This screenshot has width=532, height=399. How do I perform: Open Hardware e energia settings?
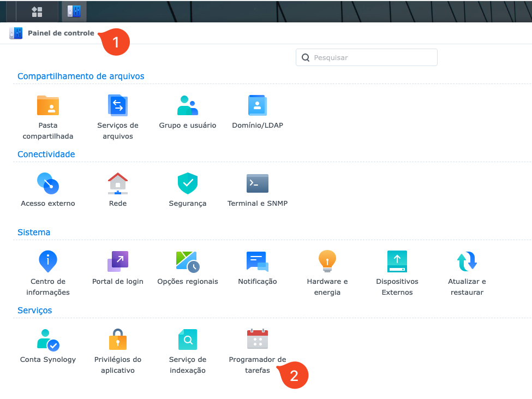click(327, 262)
